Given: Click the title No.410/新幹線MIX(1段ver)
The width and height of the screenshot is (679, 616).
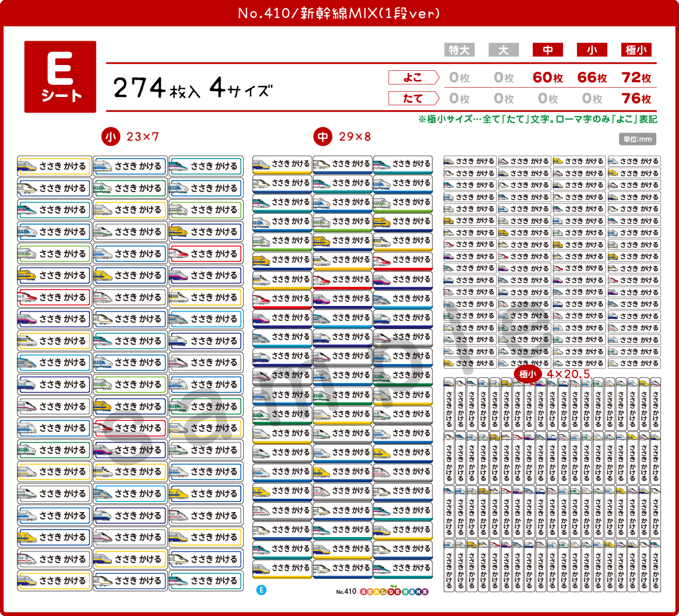Looking at the screenshot, I should coord(339,13).
